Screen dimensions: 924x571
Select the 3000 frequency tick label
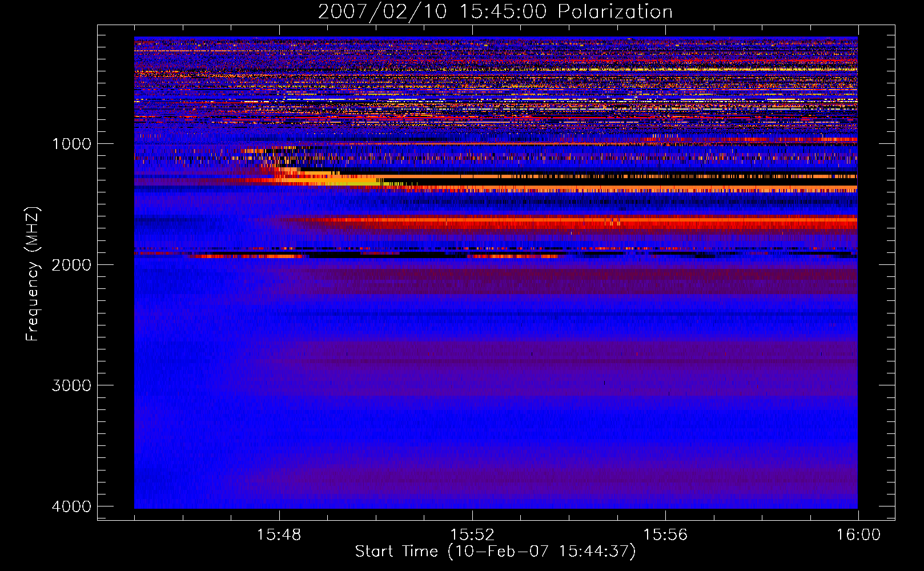[x=71, y=385]
